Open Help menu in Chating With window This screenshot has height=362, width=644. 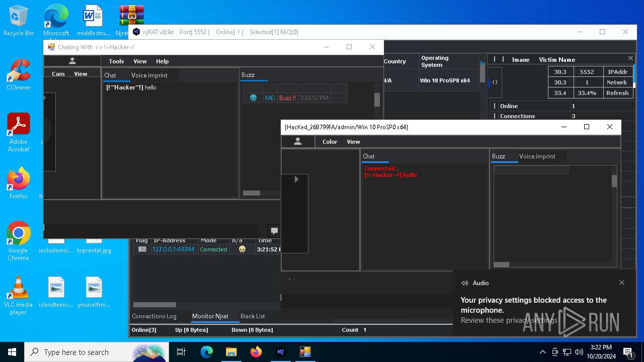162,61
